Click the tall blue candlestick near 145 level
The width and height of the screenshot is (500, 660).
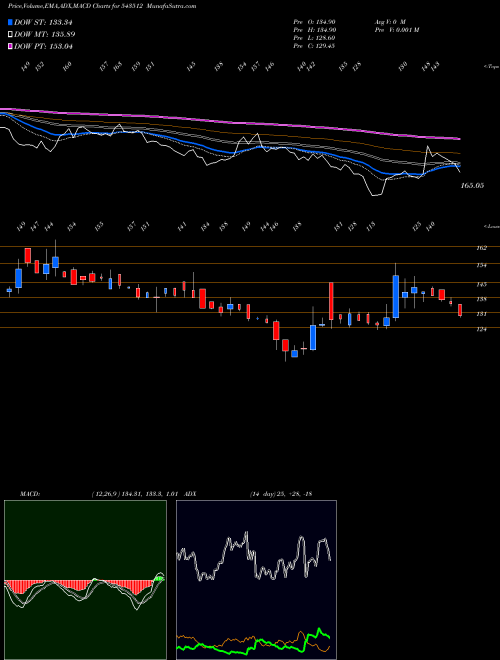coord(396,296)
